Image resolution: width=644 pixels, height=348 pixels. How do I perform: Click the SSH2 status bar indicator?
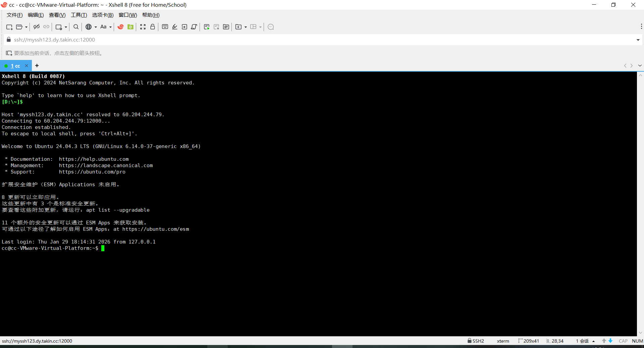[476, 341]
